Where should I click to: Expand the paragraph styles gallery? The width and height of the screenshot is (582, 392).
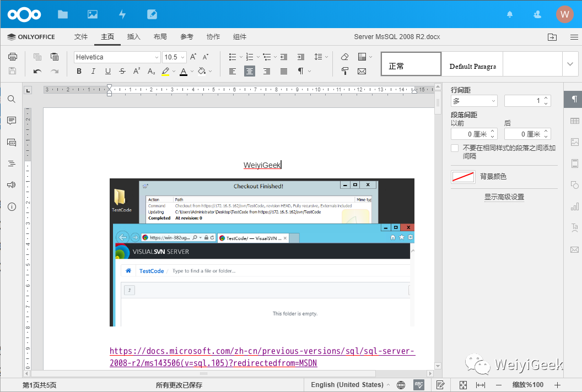coord(570,64)
